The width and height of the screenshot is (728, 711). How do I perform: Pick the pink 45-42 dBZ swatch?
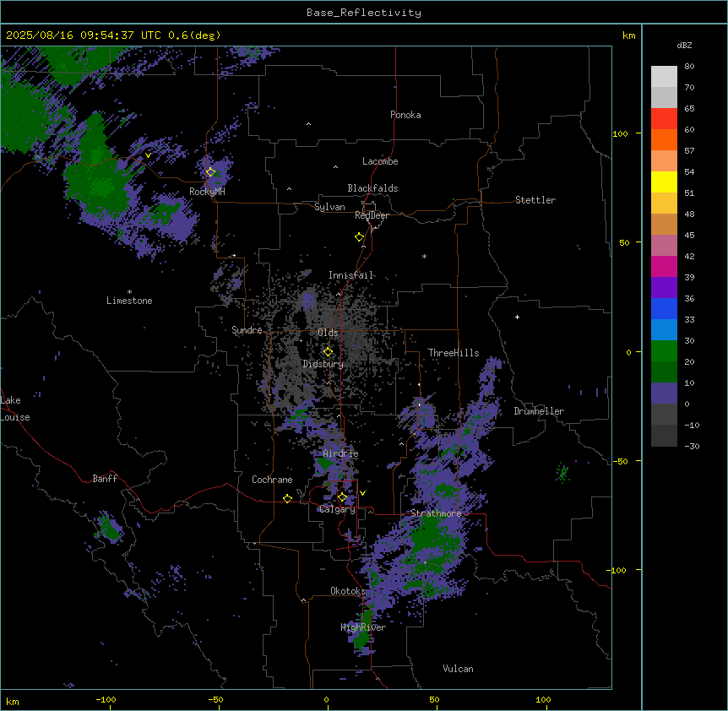[x=664, y=246]
